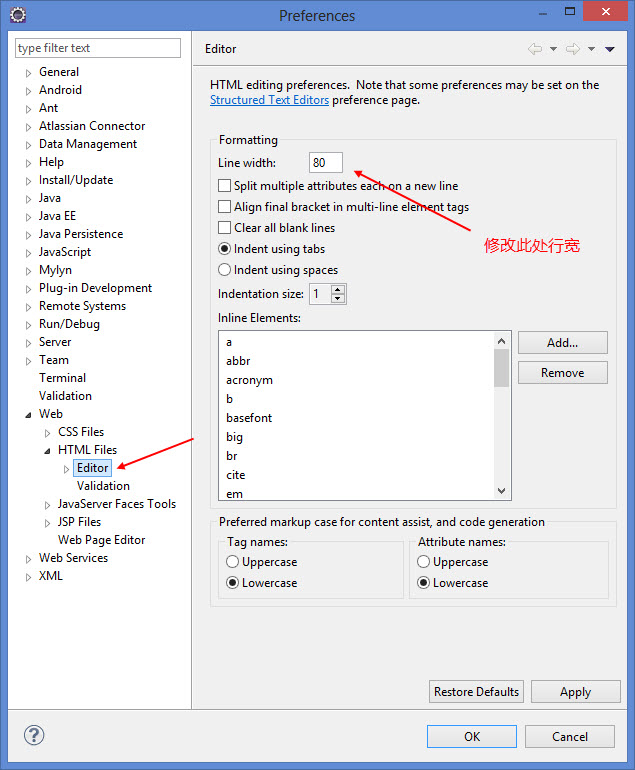Viewport: 635px width, 770px height.
Task: Select Indent using spaces option
Action: point(225,270)
